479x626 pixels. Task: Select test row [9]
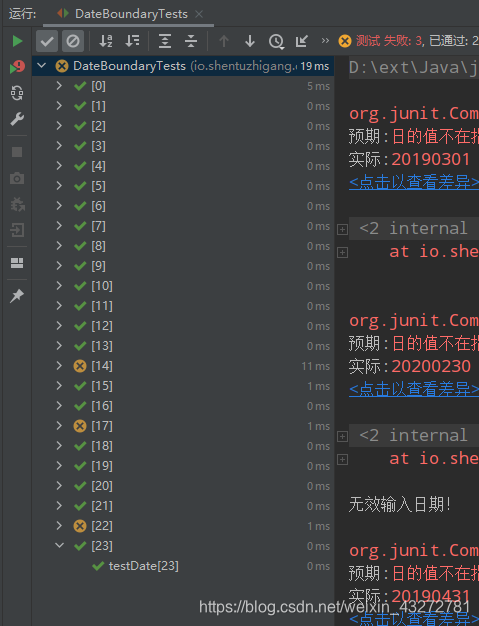(183, 266)
